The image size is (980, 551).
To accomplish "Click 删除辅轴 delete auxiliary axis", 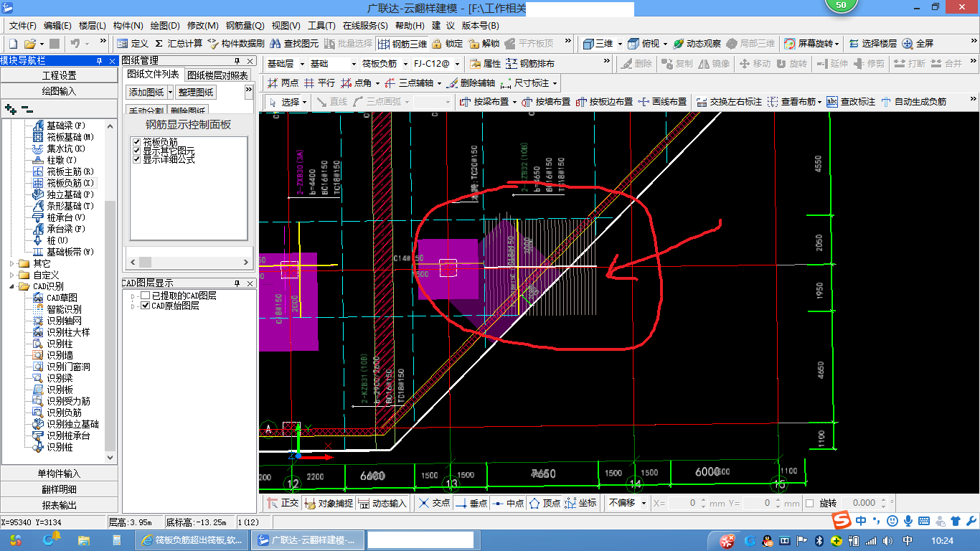I will click(x=471, y=83).
